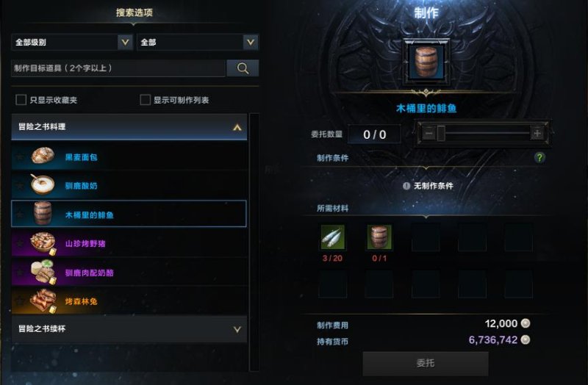The width and height of the screenshot is (588, 385).
Task: Click the green question mark help icon
Action: 539,157
